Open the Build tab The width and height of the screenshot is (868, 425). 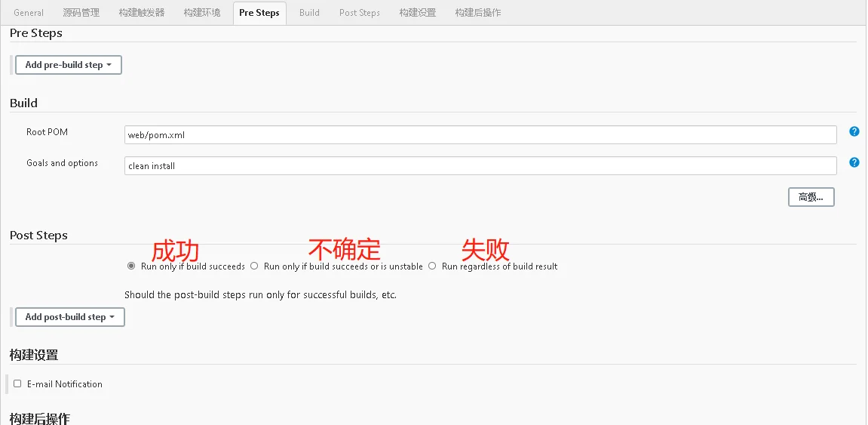(x=309, y=12)
